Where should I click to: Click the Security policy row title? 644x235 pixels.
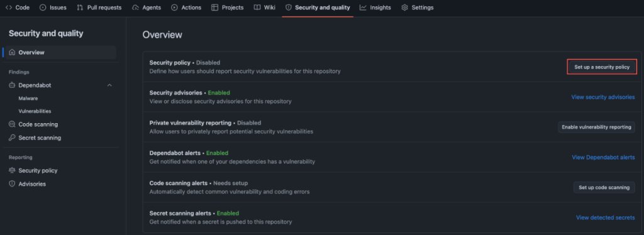[x=170, y=63]
